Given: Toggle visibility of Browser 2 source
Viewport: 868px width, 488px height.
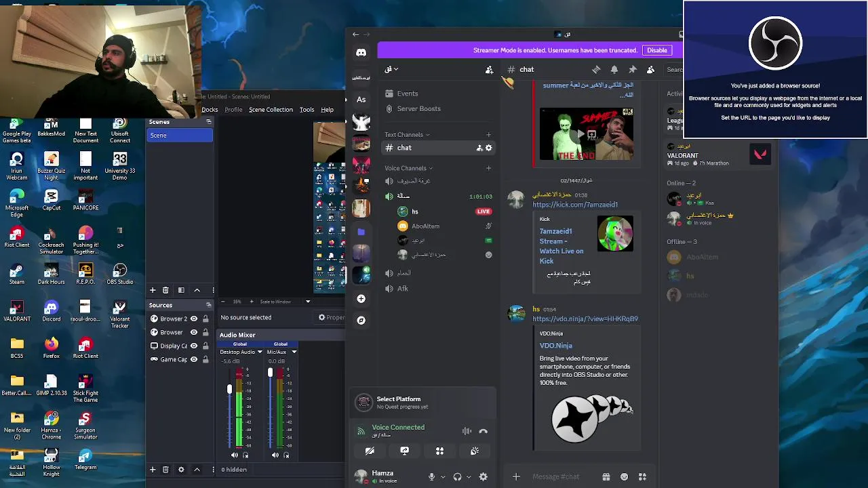Looking at the screenshot, I should [194, 319].
